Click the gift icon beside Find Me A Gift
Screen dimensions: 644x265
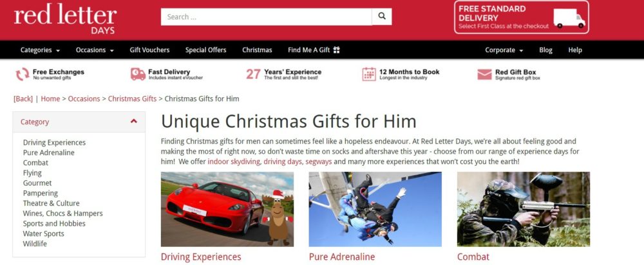[336, 50]
